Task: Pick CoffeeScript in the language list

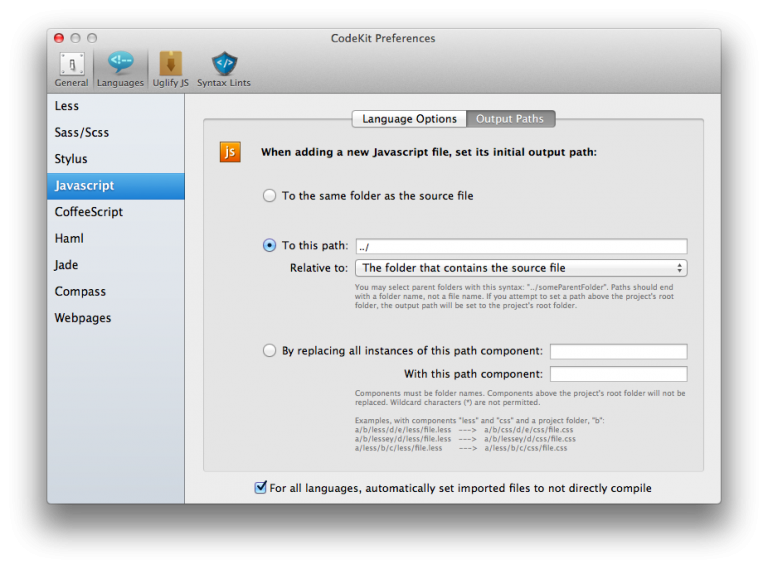Action: click(116, 212)
